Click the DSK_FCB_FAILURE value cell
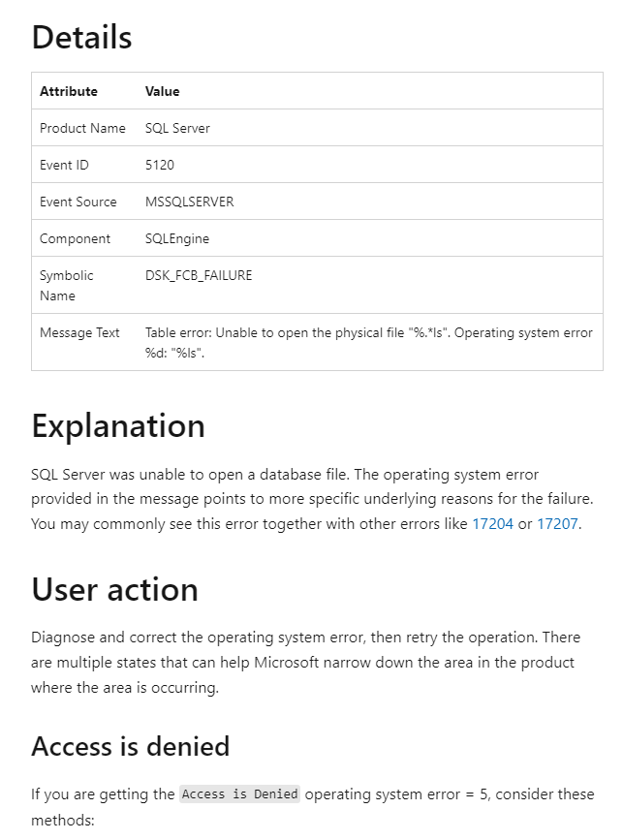Screen dimensions: 623x840 point(199,275)
